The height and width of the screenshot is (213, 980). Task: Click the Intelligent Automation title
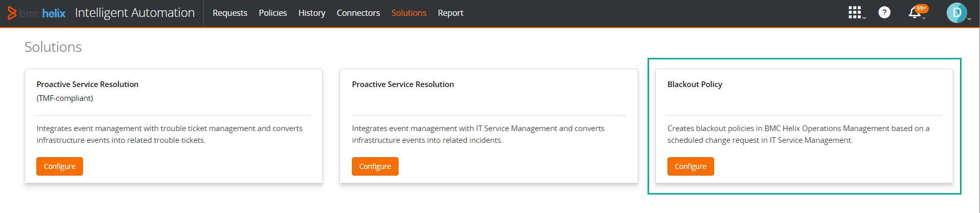tap(135, 13)
